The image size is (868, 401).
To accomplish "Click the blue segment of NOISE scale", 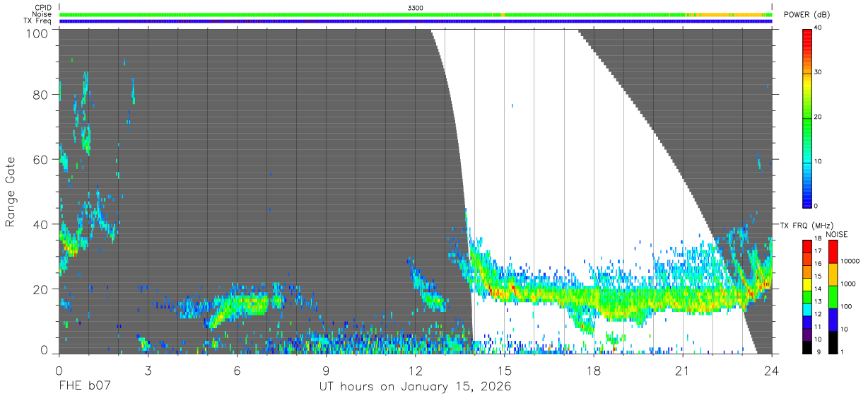I will click(833, 319).
